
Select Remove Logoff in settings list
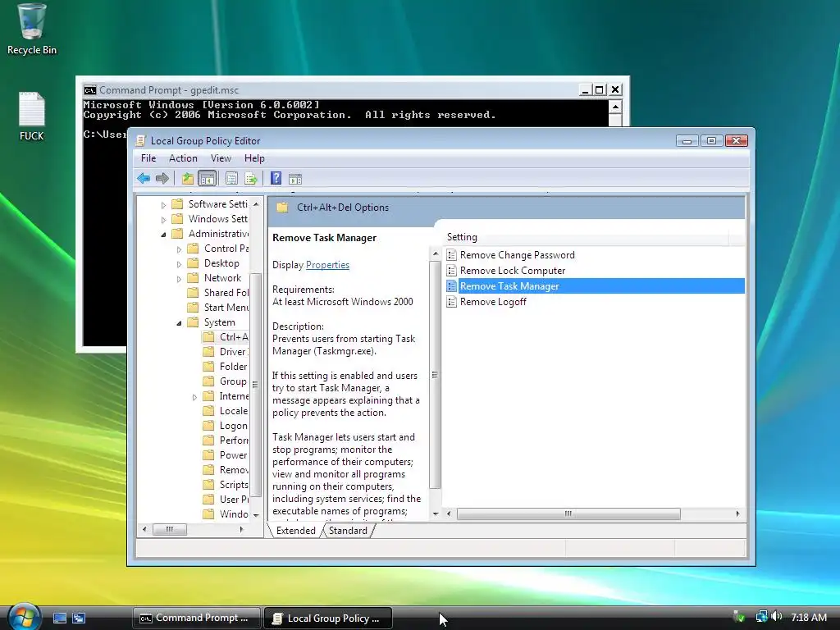point(493,302)
